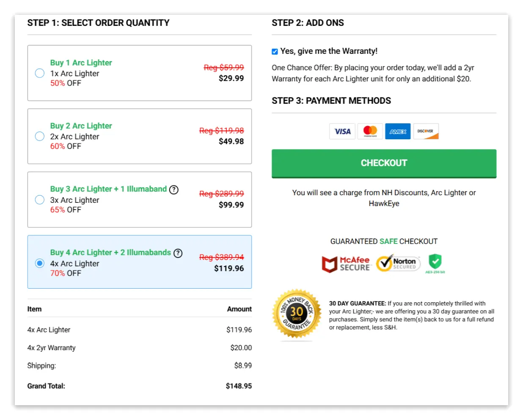
Task: Click the Buy 1 Arc Lighter title
Action: click(81, 63)
